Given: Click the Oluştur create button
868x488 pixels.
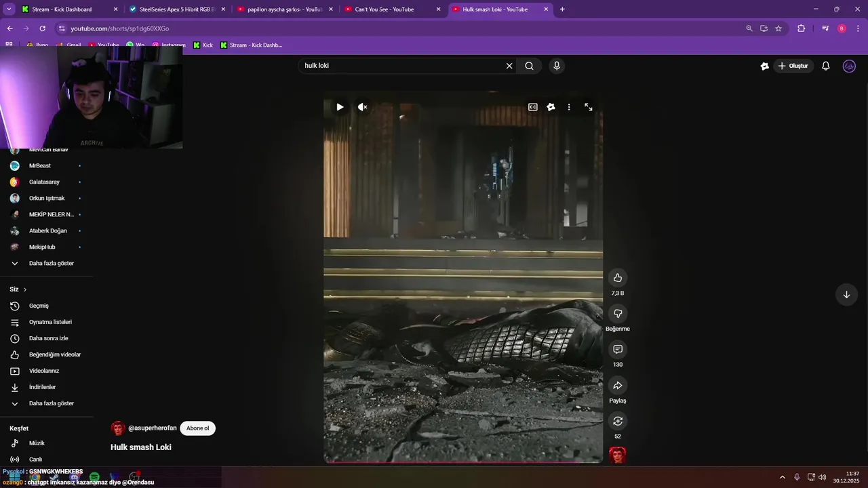Looking at the screenshot, I should [793, 66].
